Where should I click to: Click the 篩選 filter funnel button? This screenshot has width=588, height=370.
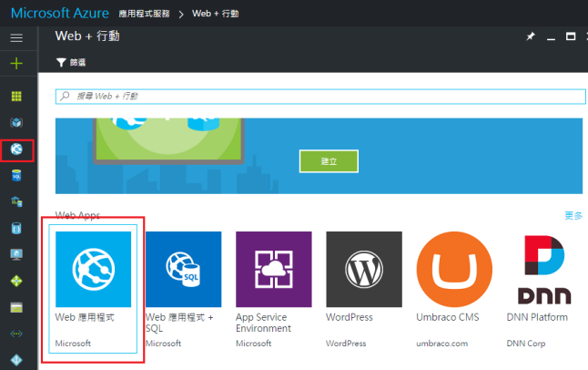(71, 62)
